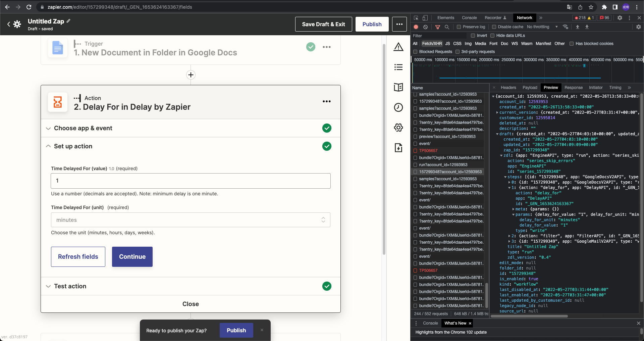Open trigger step three-dot menu

tap(326, 47)
